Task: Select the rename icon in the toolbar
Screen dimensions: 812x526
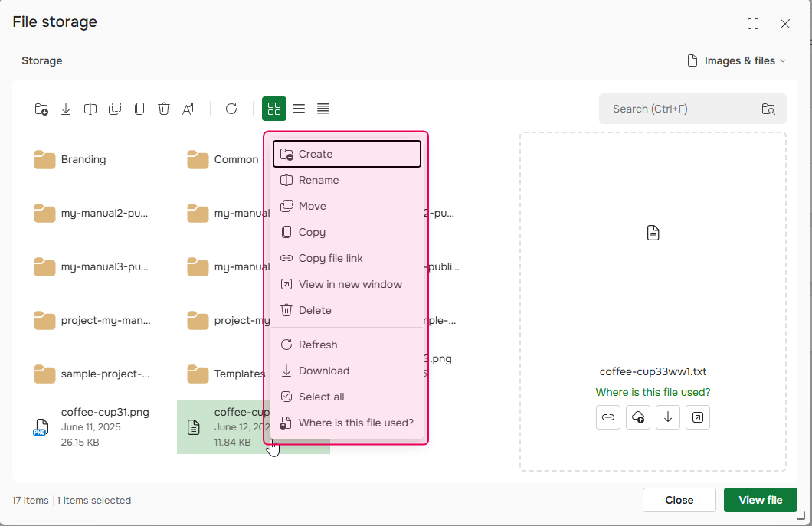Action: [90, 109]
